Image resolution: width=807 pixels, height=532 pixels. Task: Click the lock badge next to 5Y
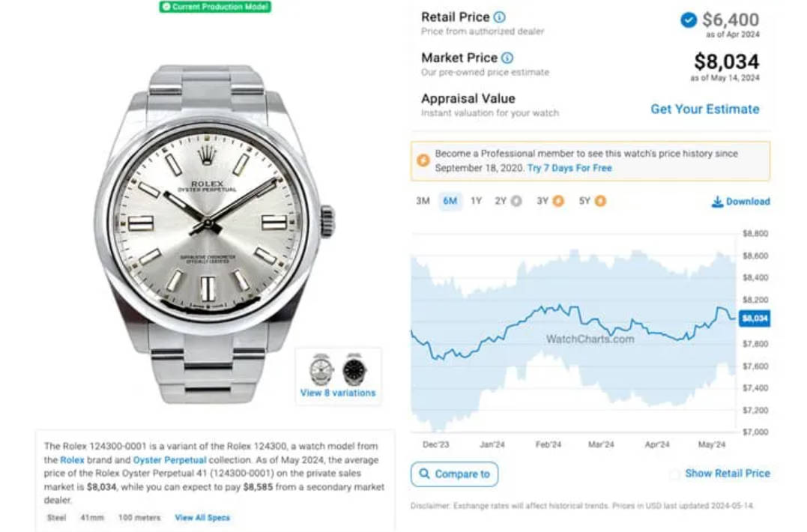pos(600,201)
